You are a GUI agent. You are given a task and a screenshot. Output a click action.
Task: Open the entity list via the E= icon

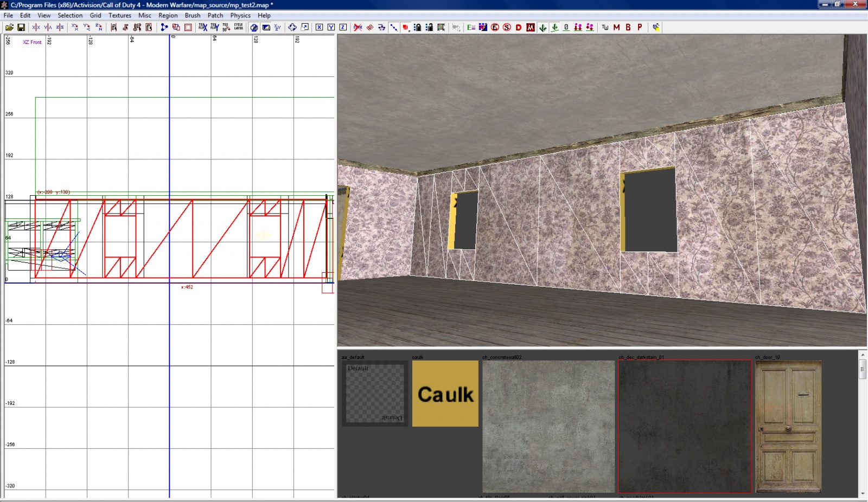471,27
